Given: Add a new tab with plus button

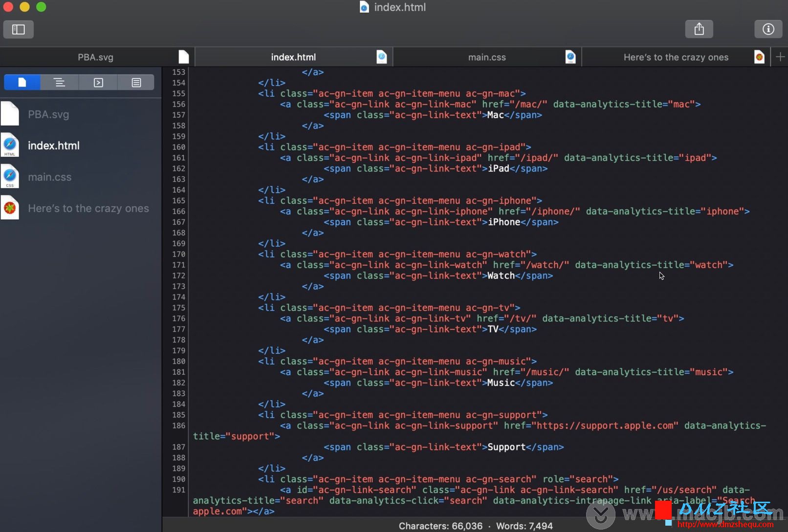Looking at the screenshot, I should pos(780,57).
